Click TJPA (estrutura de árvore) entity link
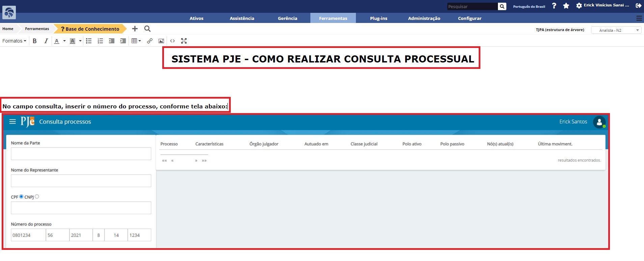This screenshot has height=261, width=644. pos(560,30)
